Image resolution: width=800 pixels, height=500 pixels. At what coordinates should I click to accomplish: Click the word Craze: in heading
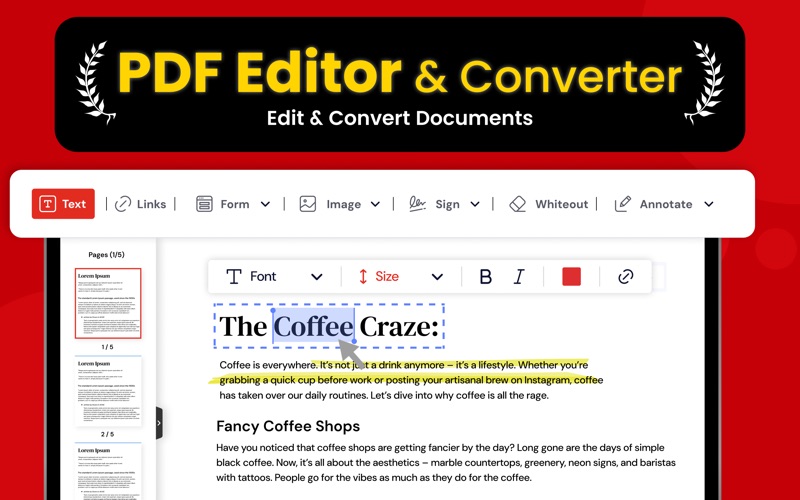399,327
